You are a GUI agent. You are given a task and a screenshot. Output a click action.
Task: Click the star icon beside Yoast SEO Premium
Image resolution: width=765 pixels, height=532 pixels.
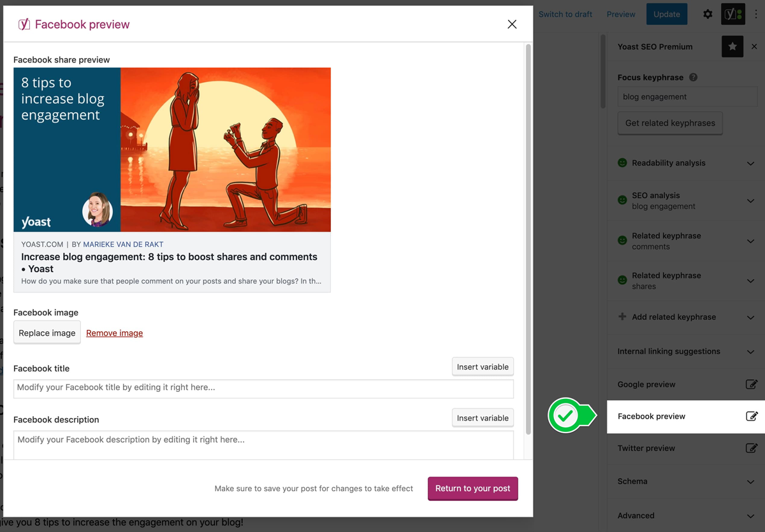point(732,46)
